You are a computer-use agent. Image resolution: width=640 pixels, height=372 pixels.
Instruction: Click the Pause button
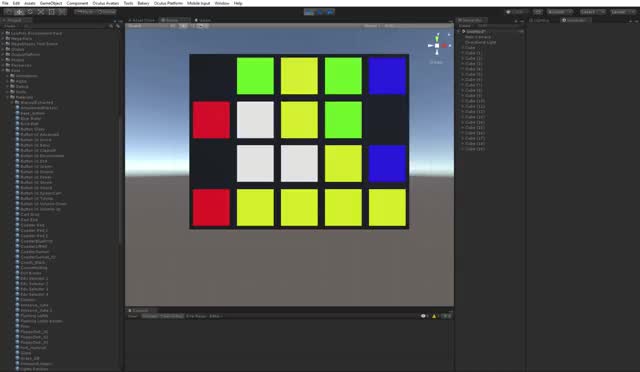tap(320, 12)
